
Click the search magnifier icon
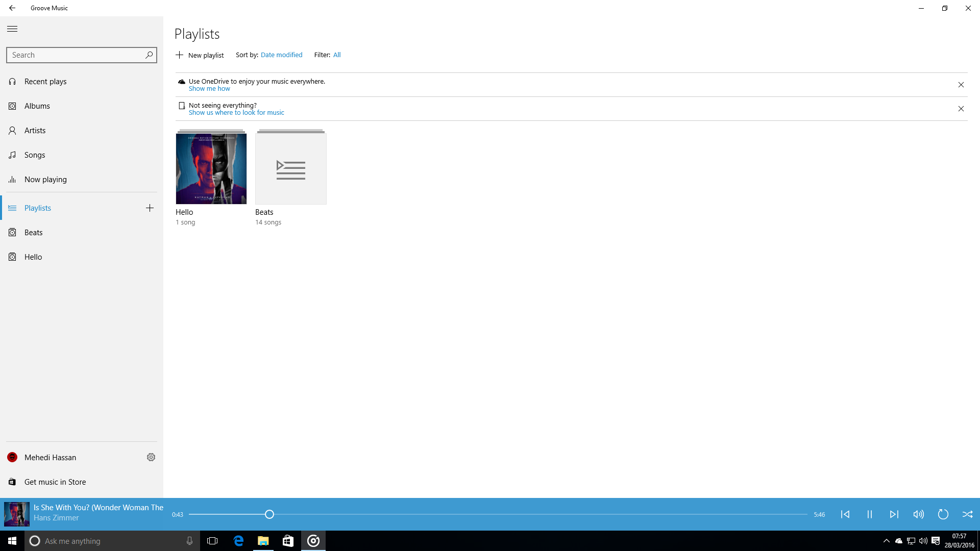pyautogui.click(x=150, y=55)
